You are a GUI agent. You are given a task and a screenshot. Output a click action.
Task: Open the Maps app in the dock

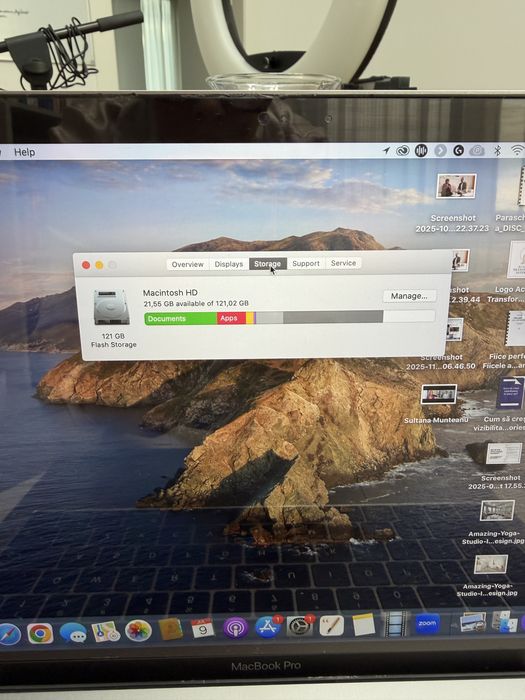point(105,632)
